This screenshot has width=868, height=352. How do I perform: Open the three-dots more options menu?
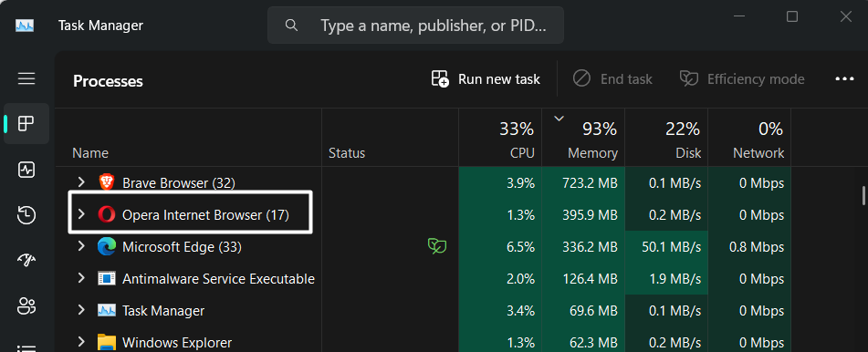coord(844,79)
